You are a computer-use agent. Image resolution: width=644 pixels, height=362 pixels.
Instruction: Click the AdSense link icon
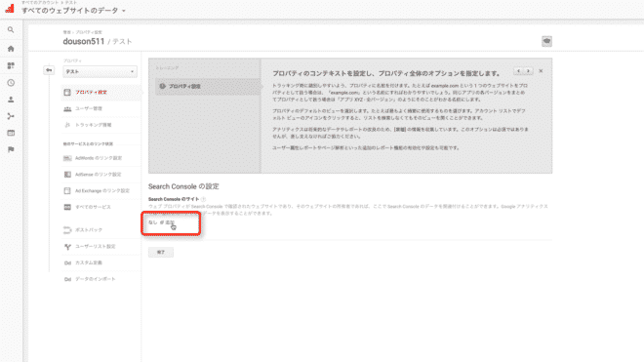pyautogui.click(x=67, y=175)
